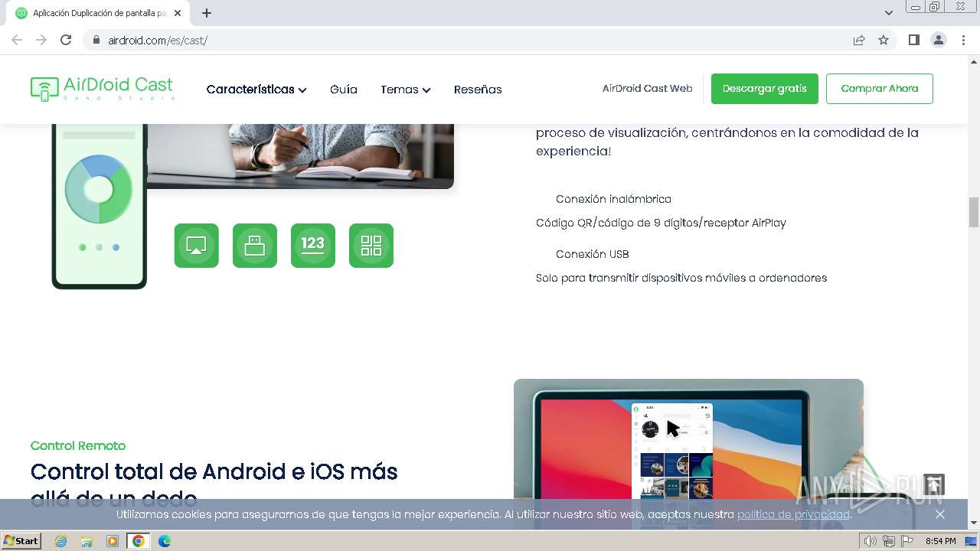Click the show desktop button
The width and height of the screenshot is (980, 551).
tap(971, 541)
